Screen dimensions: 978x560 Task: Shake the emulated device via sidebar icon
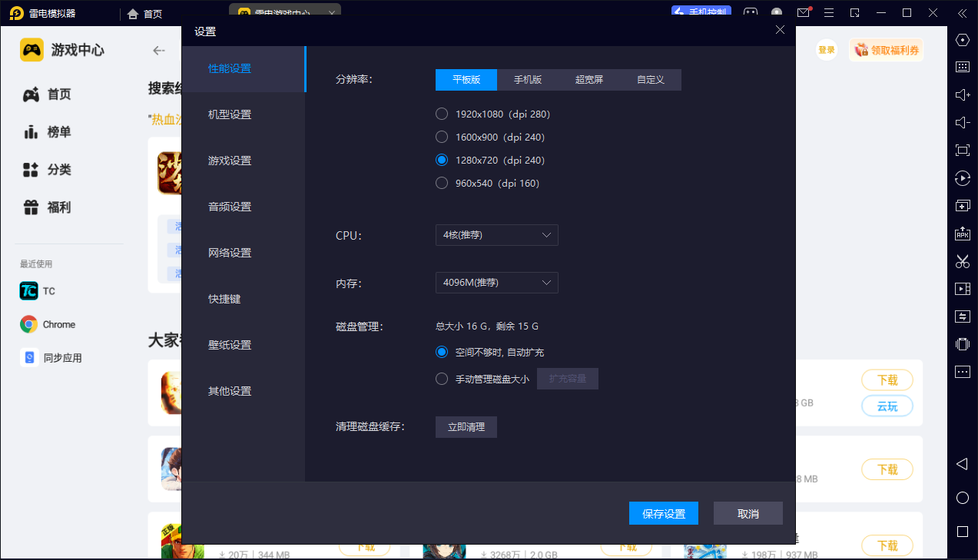pyautogui.click(x=962, y=343)
